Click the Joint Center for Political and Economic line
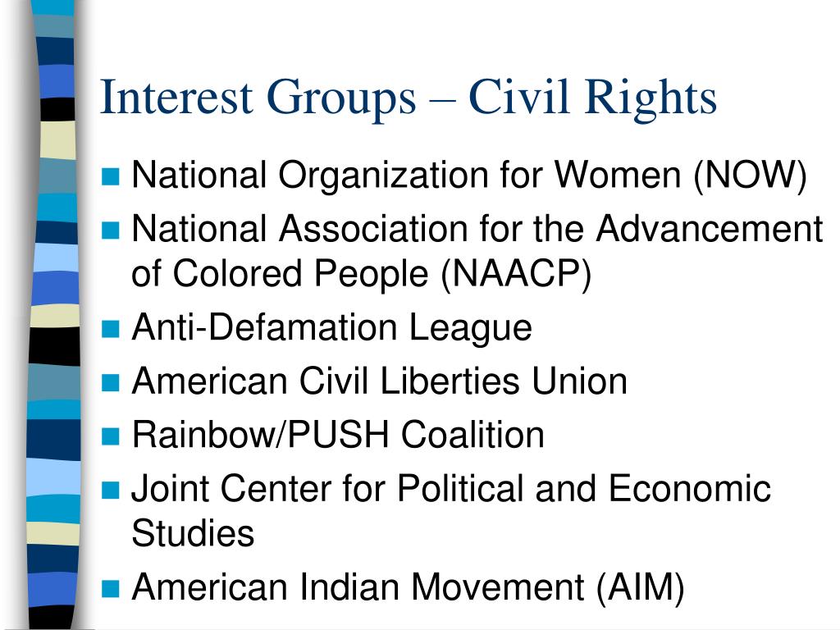840x630 pixels. [x=451, y=489]
